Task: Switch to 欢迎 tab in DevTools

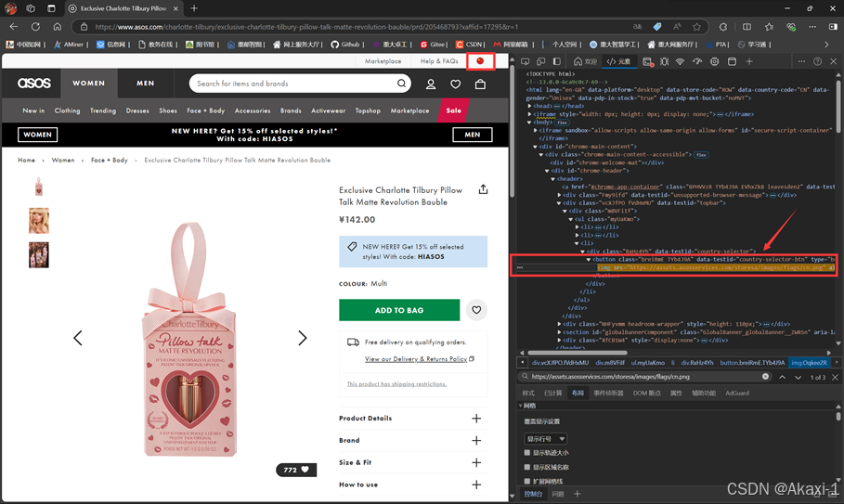Action: pyautogui.click(x=586, y=61)
